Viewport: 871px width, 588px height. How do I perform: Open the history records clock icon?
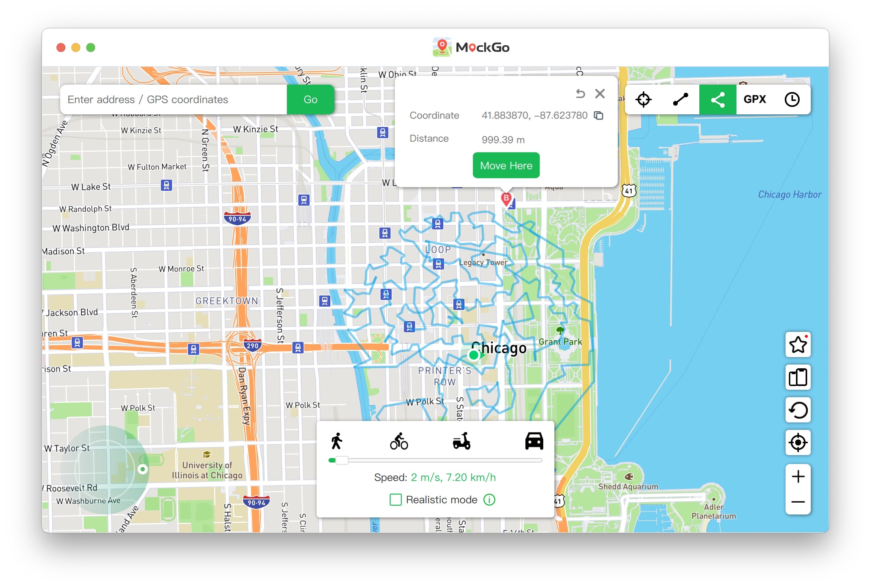point(791,99)
